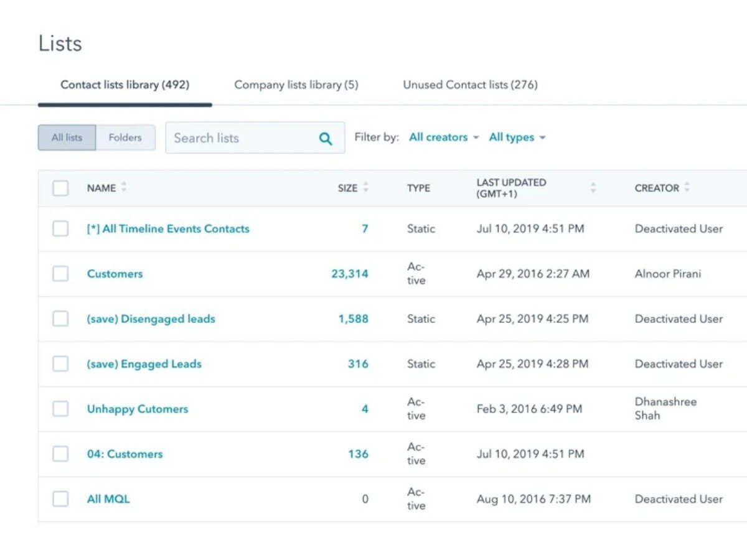Screen dimensions: 747x560
Task: Expand the All types filter dropdown
Action: [517, 138]
